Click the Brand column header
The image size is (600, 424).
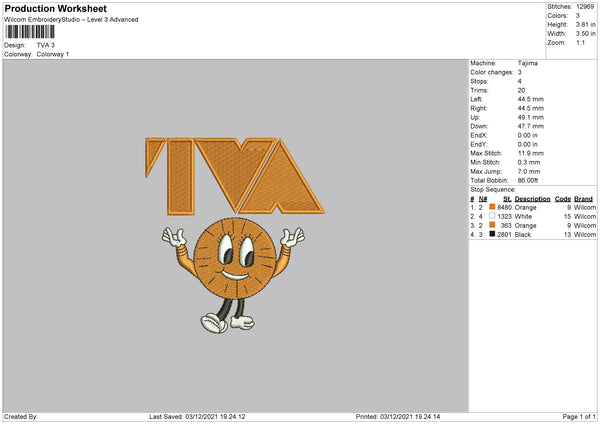coord(584,199)
